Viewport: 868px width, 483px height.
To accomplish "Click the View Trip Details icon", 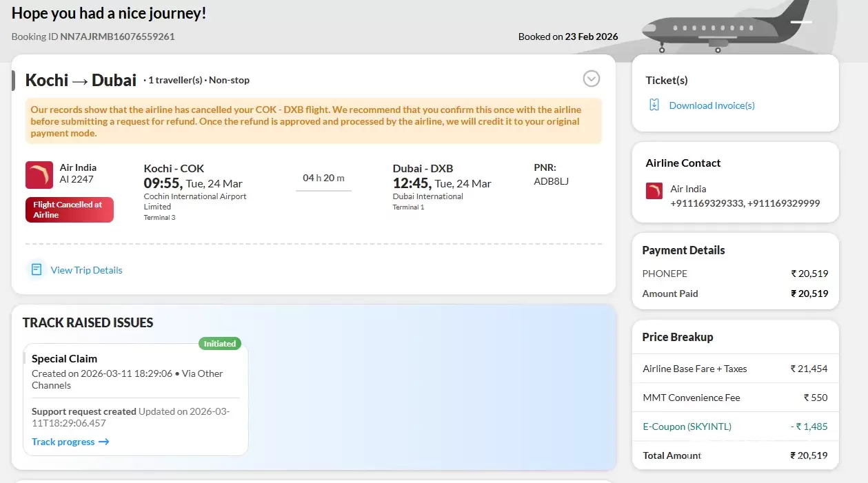I will 37,269.
